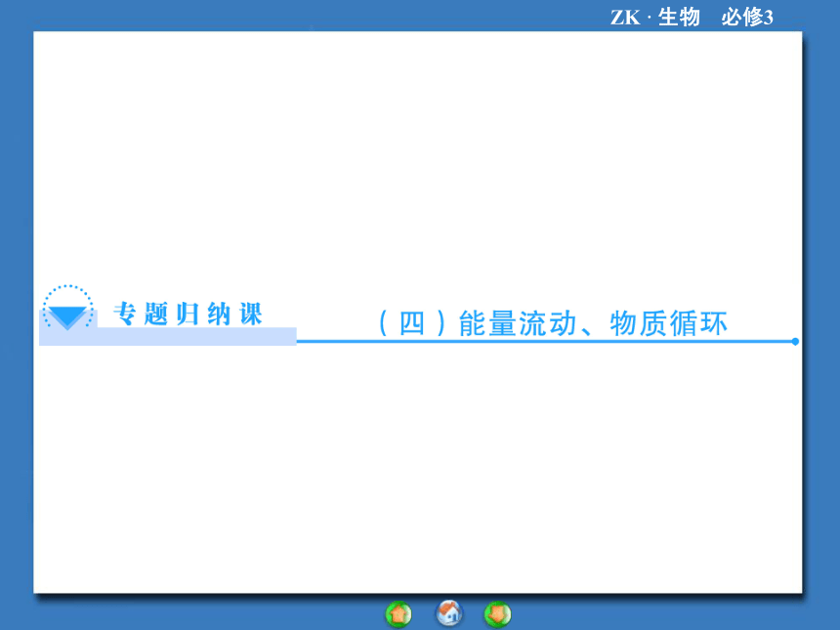This screenshot has height=630, width=840.
Task: Click the blue downward triangle section marker
Action: (x=67, y=317)
